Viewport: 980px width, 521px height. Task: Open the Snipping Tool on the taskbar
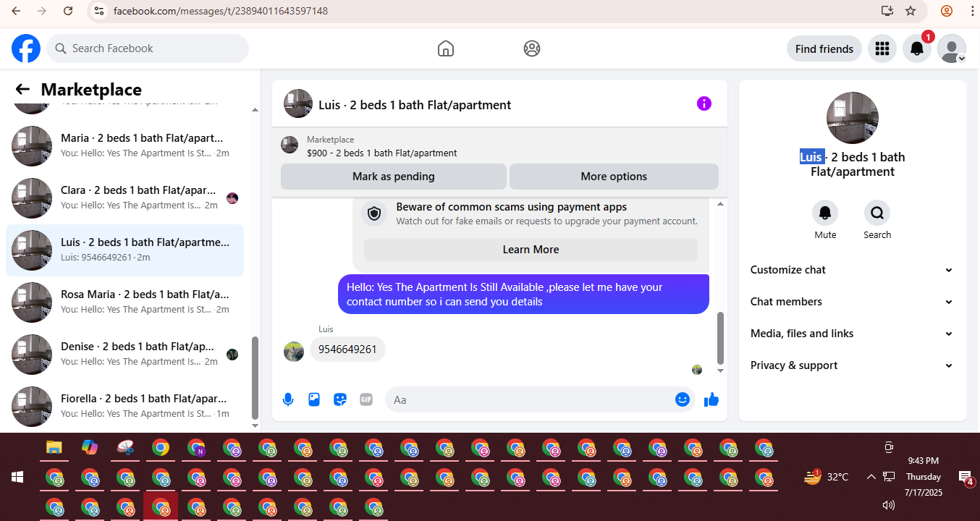click(x=125, y=448)
